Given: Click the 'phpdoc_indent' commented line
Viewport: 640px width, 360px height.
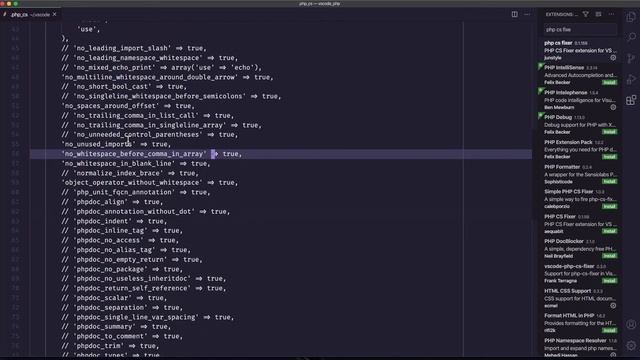Looking at the screenshot, I should pos(114,221).
